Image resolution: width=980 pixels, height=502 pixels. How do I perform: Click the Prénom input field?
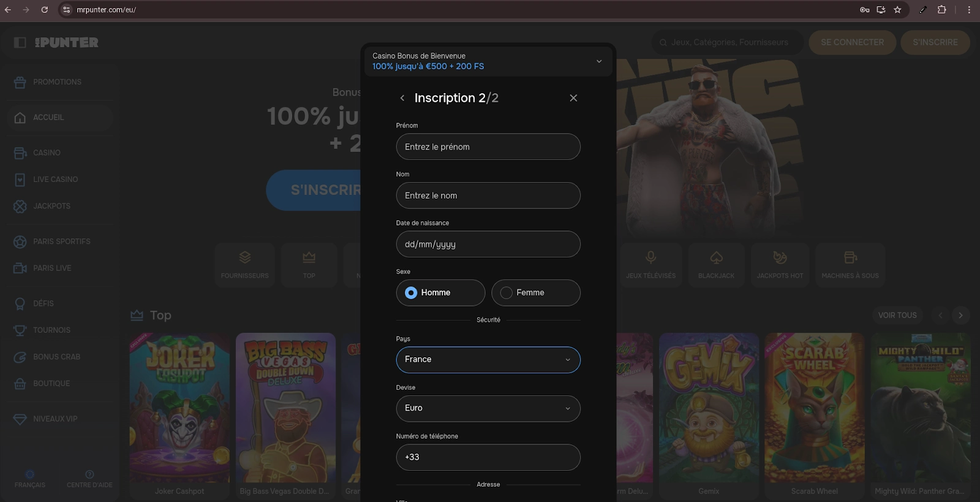(x=488, y=147)
